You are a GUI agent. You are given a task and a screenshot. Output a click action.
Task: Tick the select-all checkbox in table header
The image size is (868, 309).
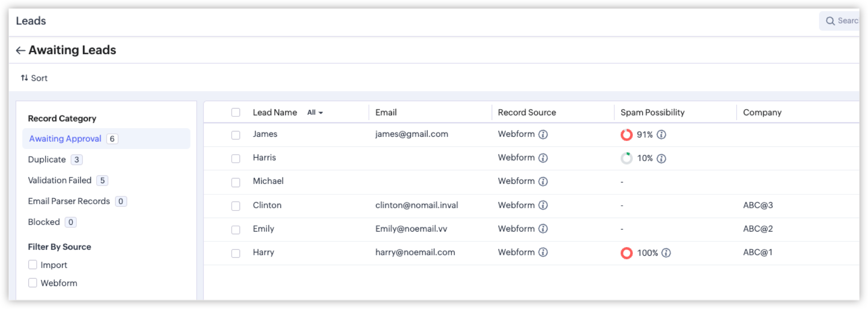[236, 112]
